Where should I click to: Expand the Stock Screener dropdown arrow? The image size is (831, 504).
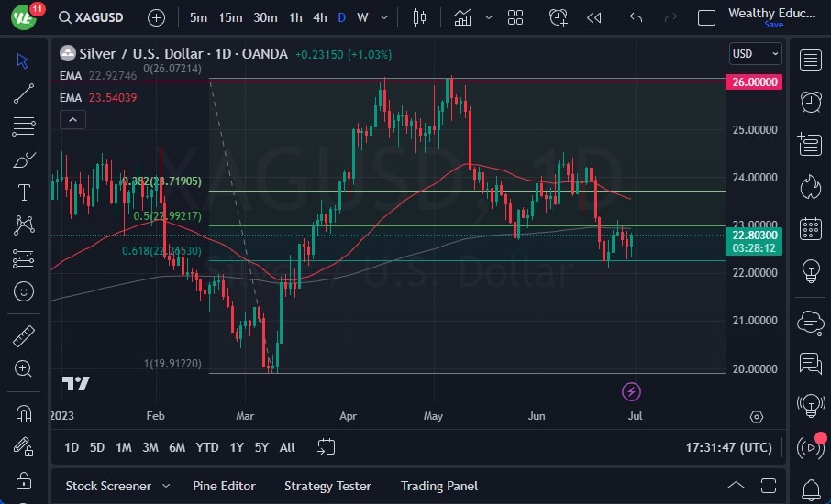tap(166, 486)
